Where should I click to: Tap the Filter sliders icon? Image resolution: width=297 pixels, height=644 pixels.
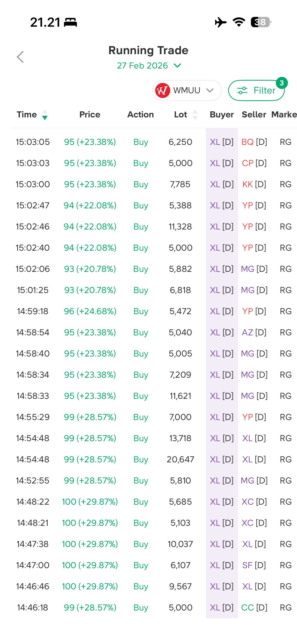[x=242, y=90]
